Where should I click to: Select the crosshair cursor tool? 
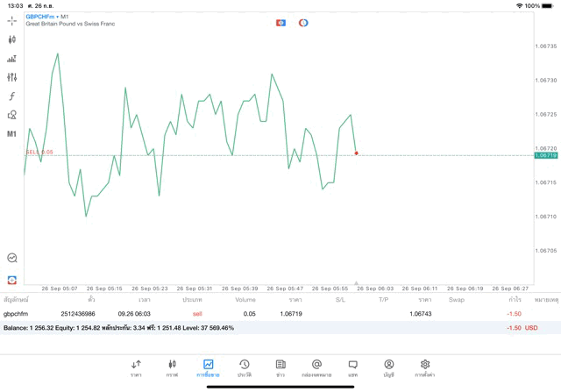pos(11,20)
